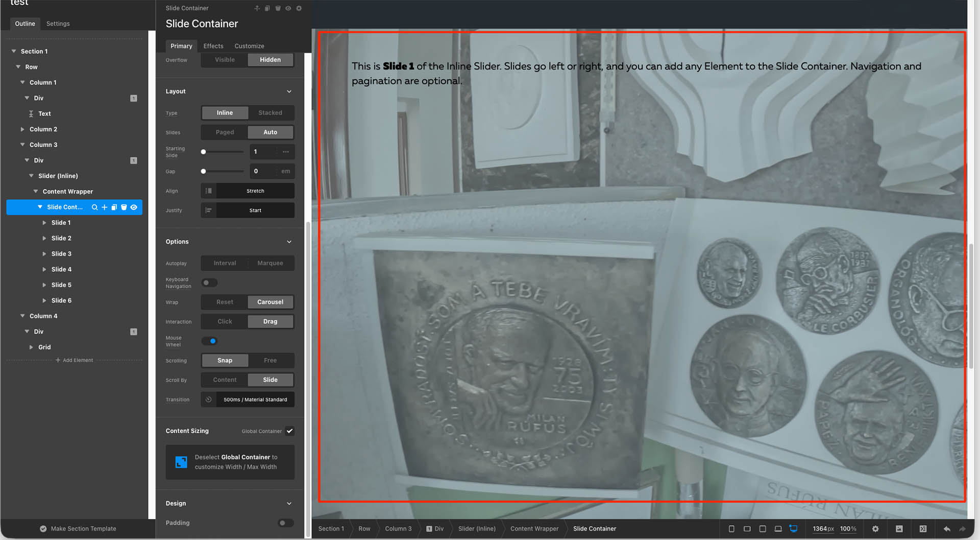The height and width of the screenshot is (540, 980).
Task: Uncheck the Global Container checkbox
Action: coord(289,431)
